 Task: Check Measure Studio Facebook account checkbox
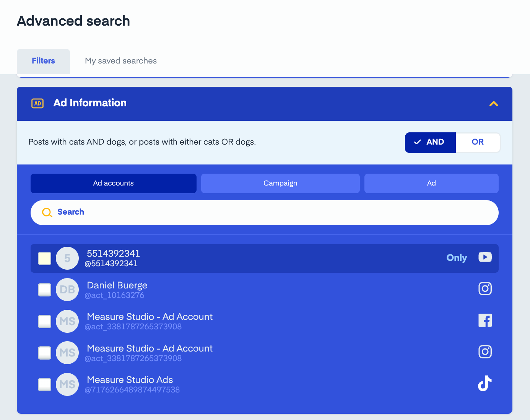click(x=45, y=321)
